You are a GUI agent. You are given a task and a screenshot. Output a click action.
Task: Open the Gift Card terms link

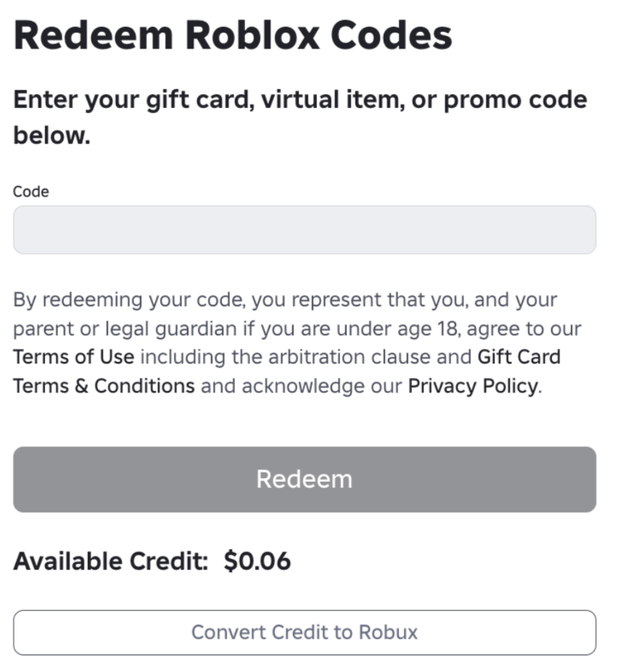click(x=519, y=357)
